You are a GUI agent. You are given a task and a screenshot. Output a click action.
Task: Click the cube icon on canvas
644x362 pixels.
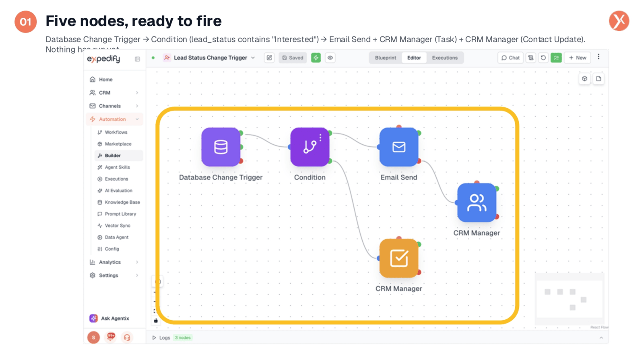[x=585, y=78]
